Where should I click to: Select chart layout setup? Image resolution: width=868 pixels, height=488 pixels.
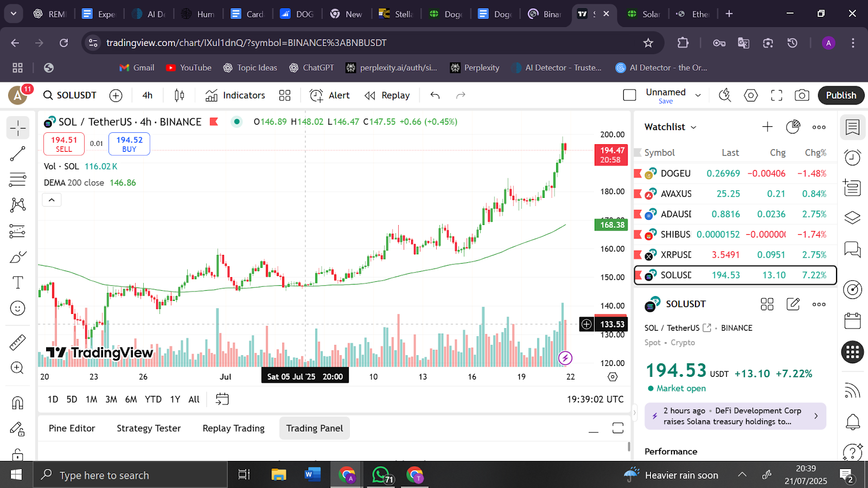630,95
